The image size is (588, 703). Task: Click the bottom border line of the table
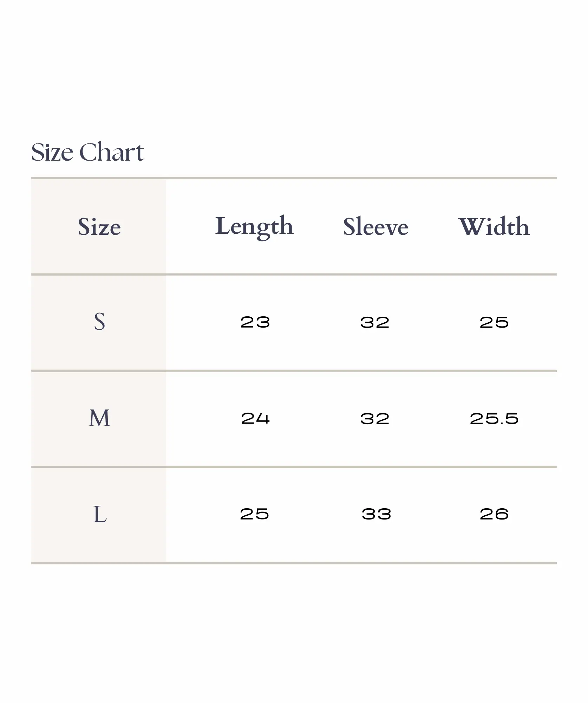tap(294, 563)
